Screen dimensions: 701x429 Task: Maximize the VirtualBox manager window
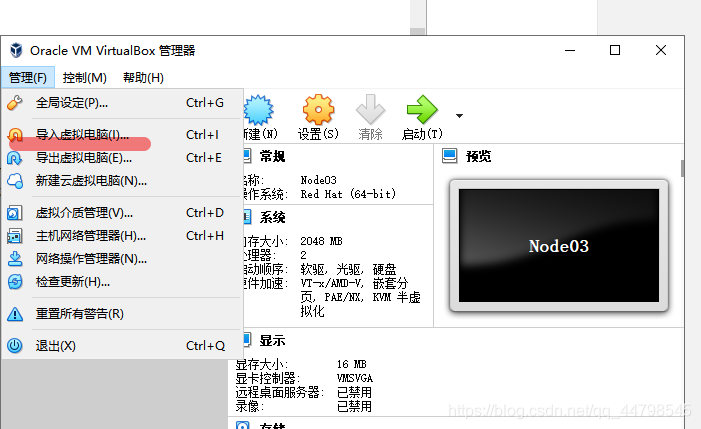point(615,50)
